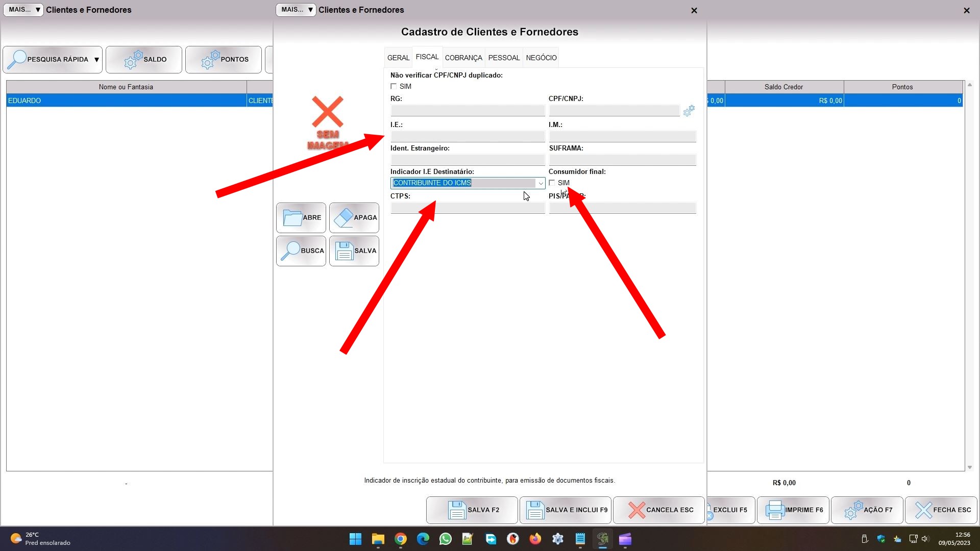Close the Cadastro dialog with its X
This screenshot has width=980, height=551.
pyautogui.click(x=694, y=10)
